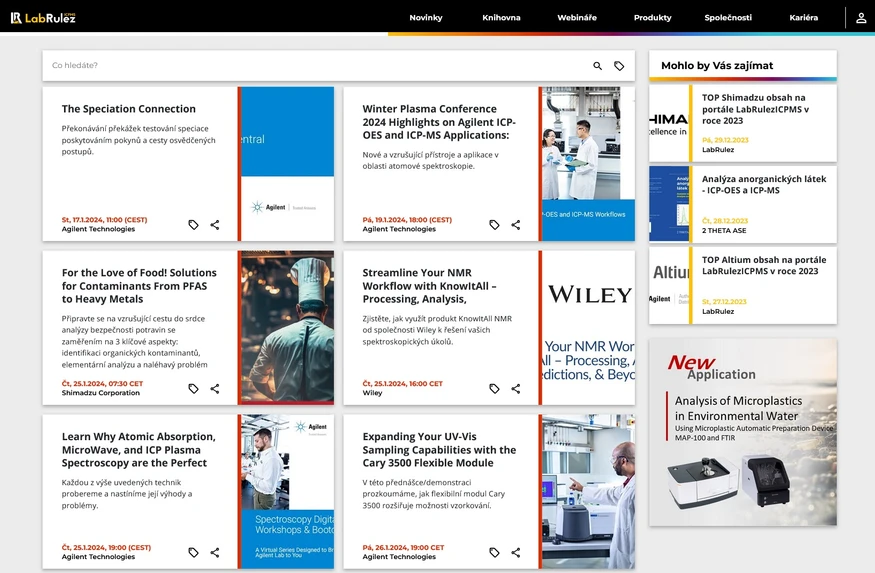
Task: Click the tag filter icon in search bar
Action: click(619, 66)
